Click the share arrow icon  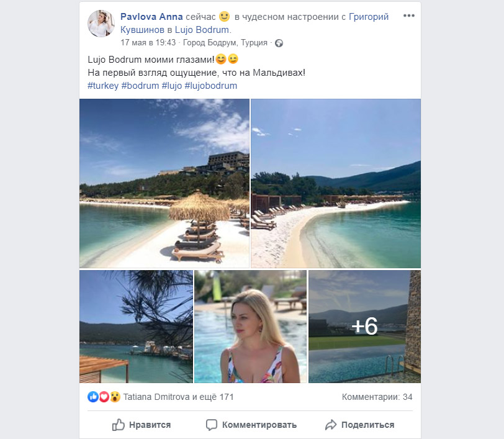coord(330,425)
